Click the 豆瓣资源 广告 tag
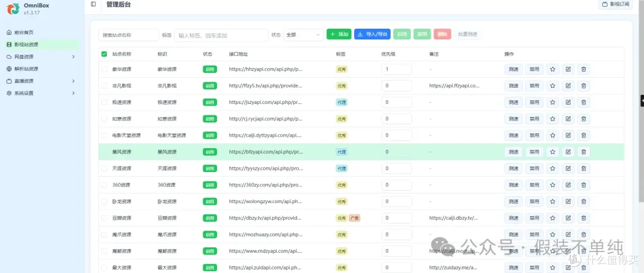Viewport: 644px width, 273px height. pos(354,218)
